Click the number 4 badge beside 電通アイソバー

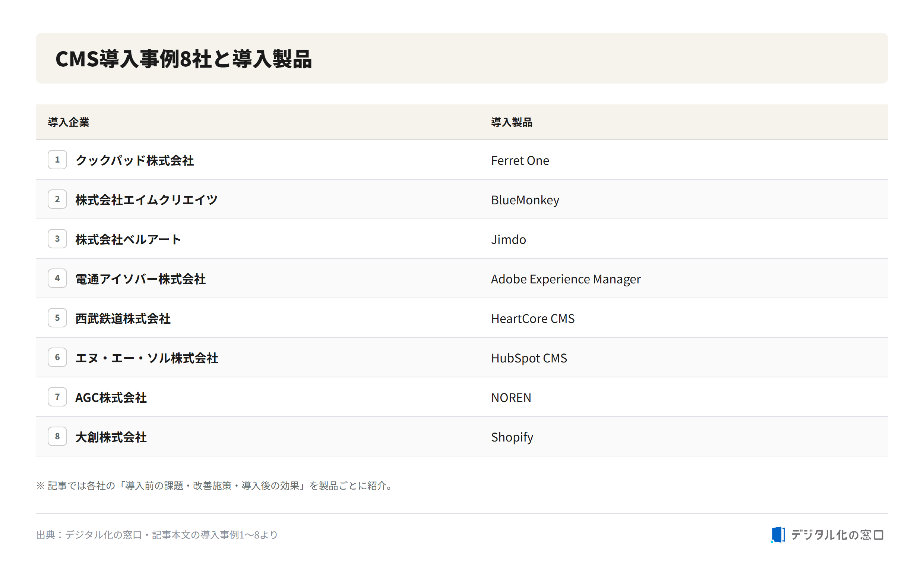(57, 278)
